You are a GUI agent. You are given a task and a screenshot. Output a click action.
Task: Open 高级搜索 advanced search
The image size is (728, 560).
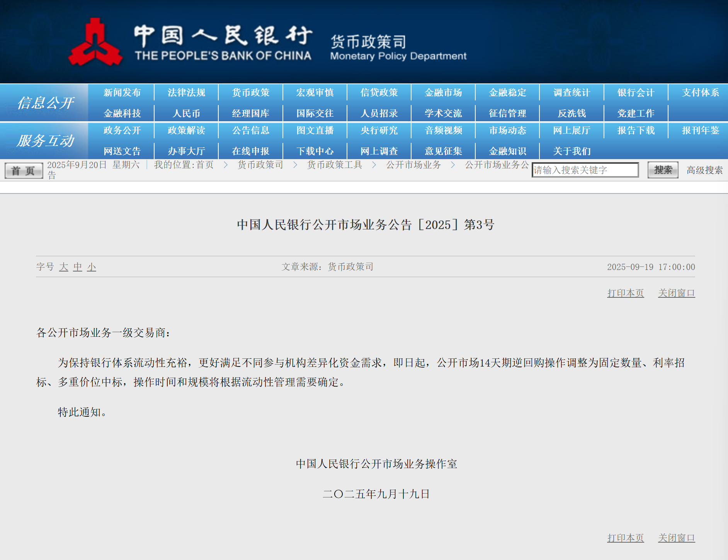[704, 170]
